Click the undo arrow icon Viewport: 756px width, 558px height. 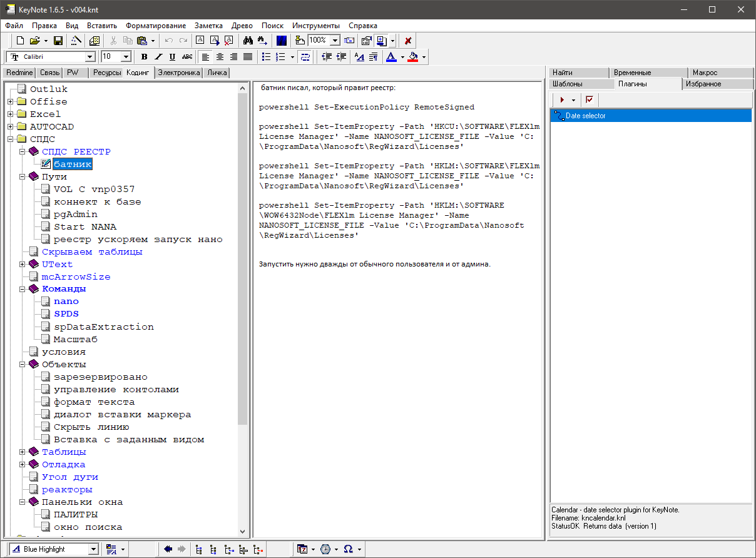(x=168, y=41)
